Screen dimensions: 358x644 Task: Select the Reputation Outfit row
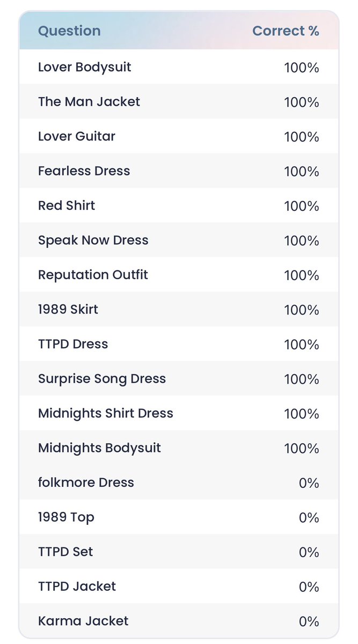tap(179, 275)
